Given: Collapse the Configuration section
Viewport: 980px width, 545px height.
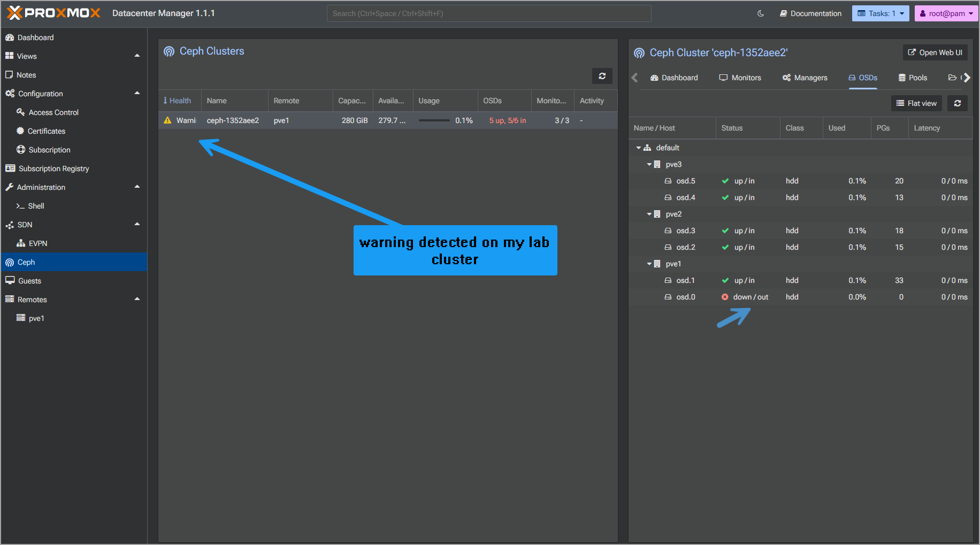Looking at the screenshot, I should coord(137,94).
